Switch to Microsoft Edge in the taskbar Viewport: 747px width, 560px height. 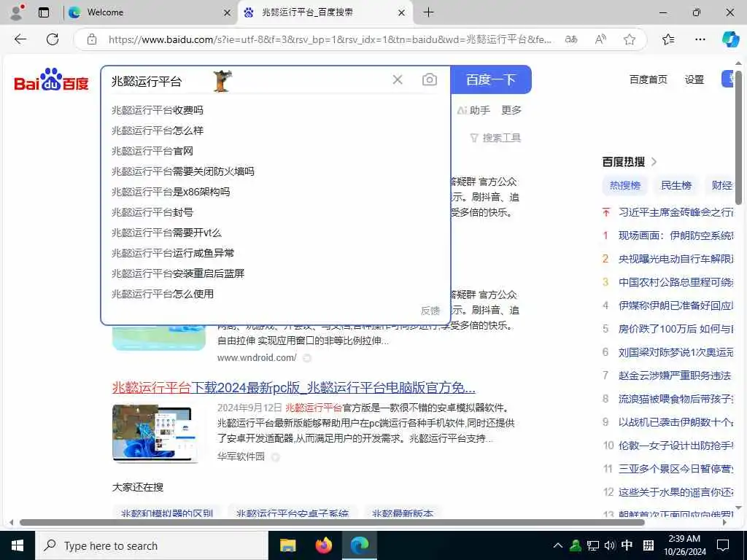point(360,545)
